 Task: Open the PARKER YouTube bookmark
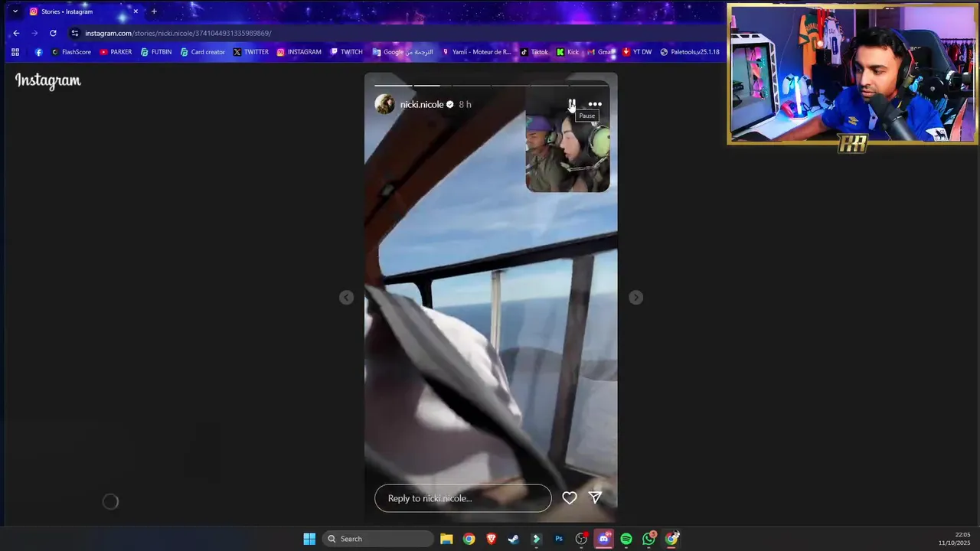(x=116, y=52)
